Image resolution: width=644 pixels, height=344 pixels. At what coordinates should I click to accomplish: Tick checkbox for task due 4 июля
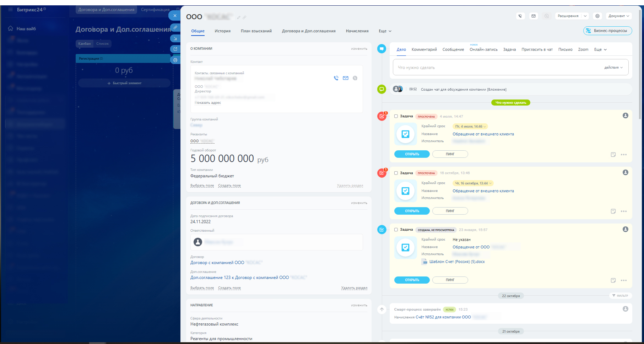click(x=396, y=116)
